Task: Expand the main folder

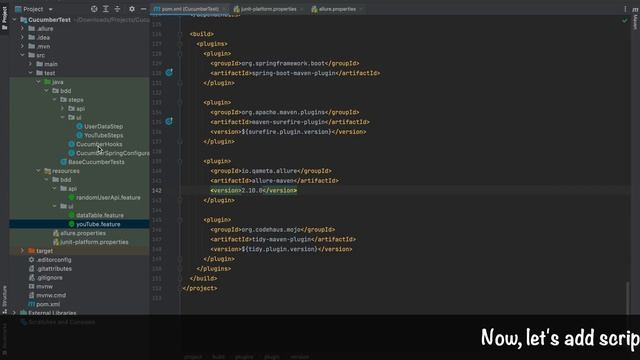Action: pos(31,64)
